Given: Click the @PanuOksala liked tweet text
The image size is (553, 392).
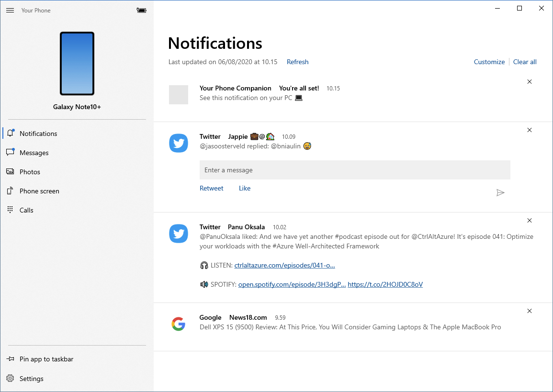Looking at the screenshot, I should pos(366,242).
